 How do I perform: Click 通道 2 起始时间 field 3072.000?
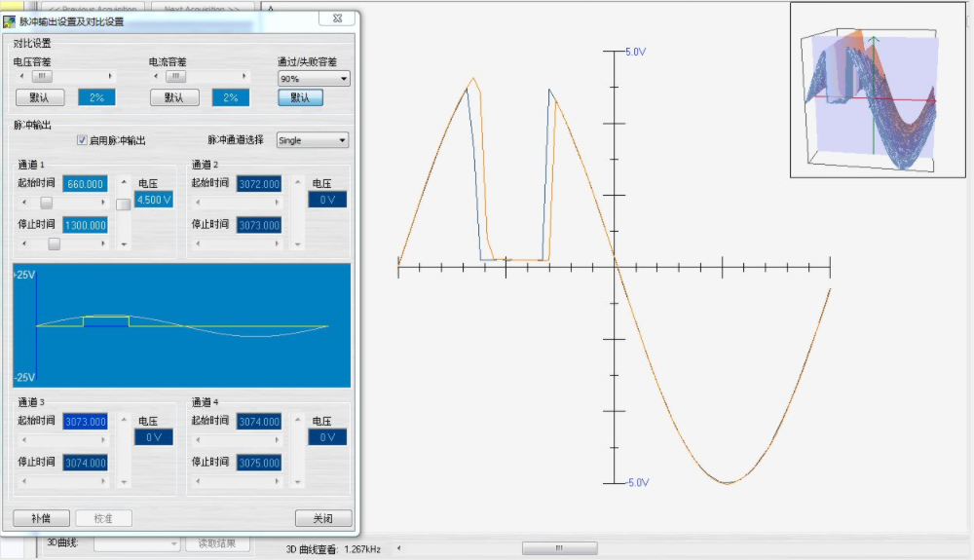click(259, 184)
